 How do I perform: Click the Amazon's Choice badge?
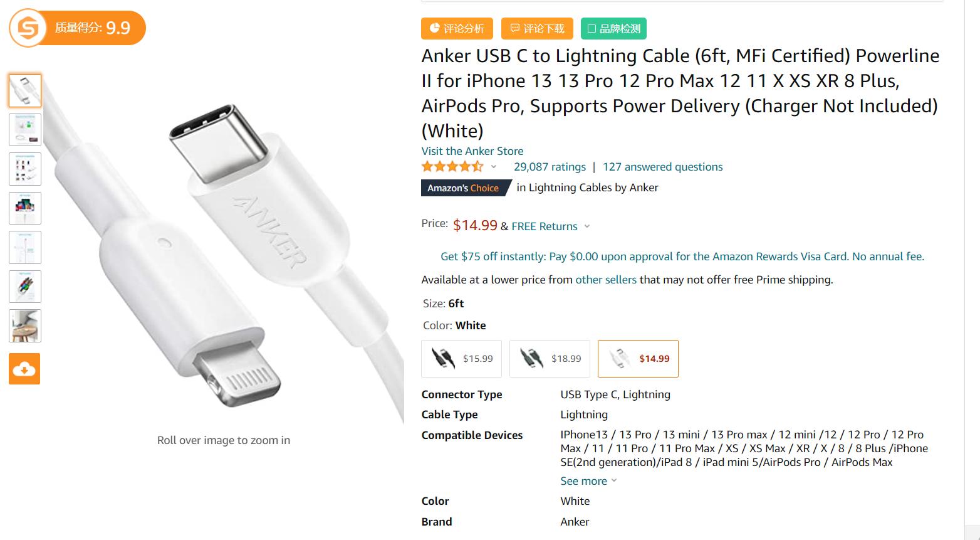[463, 188]
